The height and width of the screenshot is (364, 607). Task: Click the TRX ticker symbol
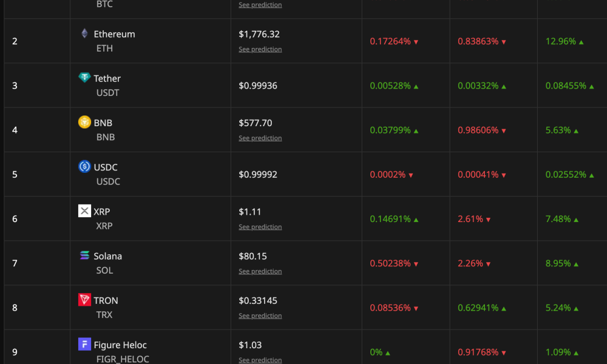click(104, 315)
